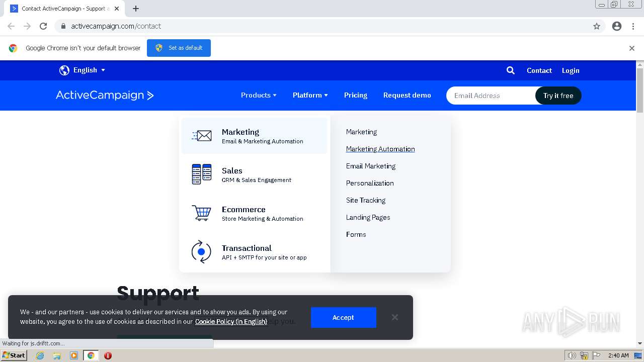Click Set as default browser button
Viewport: 644px width, 362px height.
click(x=179, y=48)
